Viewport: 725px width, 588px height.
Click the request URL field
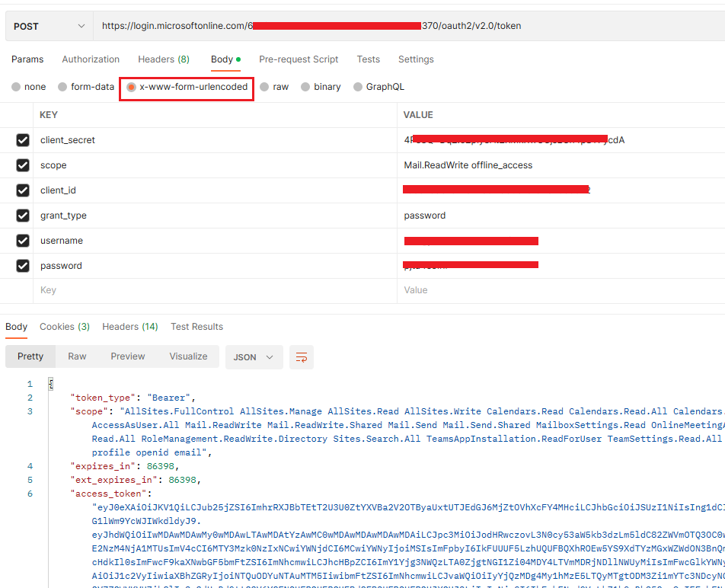coord(409,26)
